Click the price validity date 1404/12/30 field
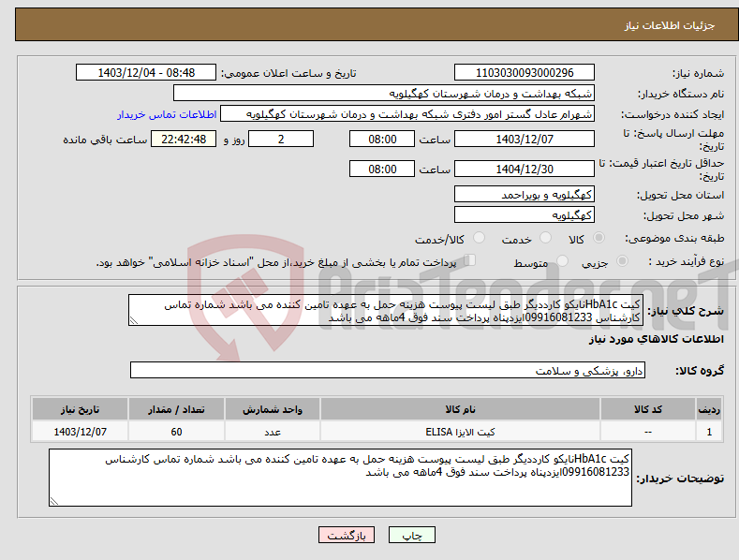The width and height of the screenshot is (739, 560). pyautogui.click(x=525, y=169)
